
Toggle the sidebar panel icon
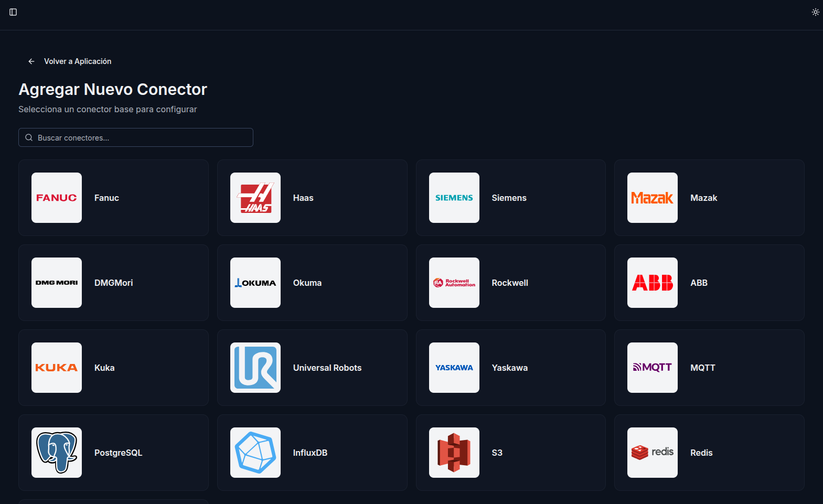point(13,12)
